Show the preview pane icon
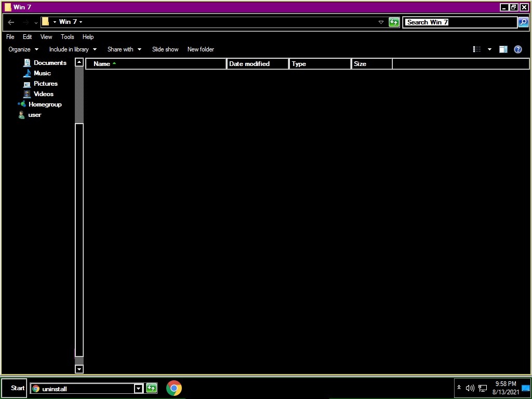532x399 pixels. pos(503,49)
